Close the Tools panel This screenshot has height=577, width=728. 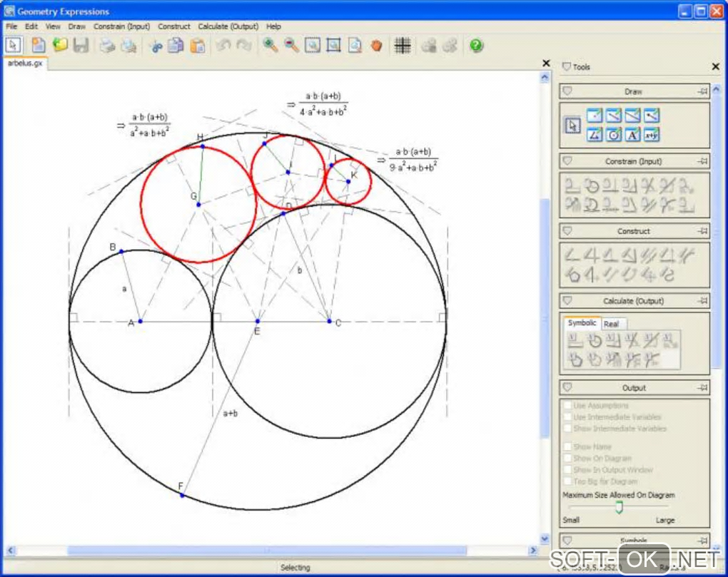[x=716, y=67]
